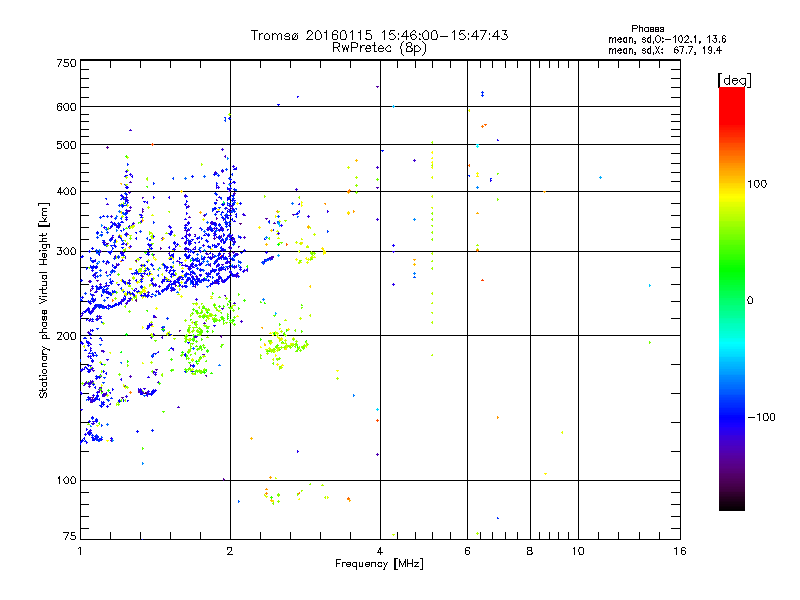Click the 'Phases' heading text

(647, 29)
